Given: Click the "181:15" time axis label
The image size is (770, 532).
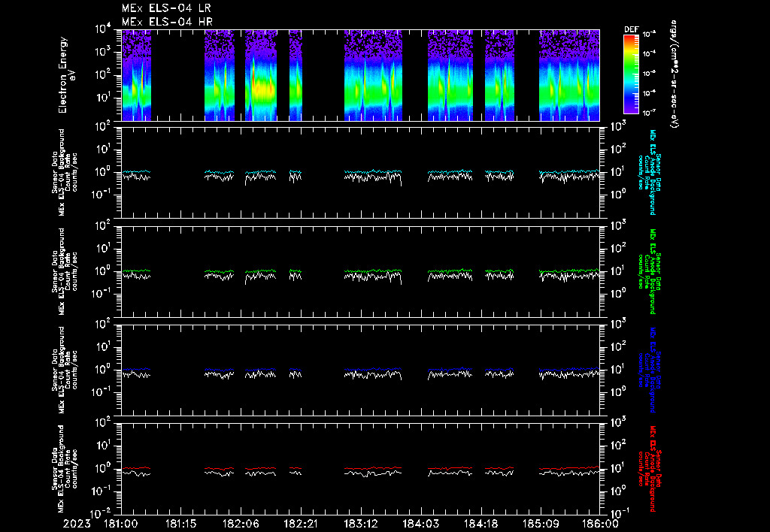Looking at the screenshot, I should [180, 524].
